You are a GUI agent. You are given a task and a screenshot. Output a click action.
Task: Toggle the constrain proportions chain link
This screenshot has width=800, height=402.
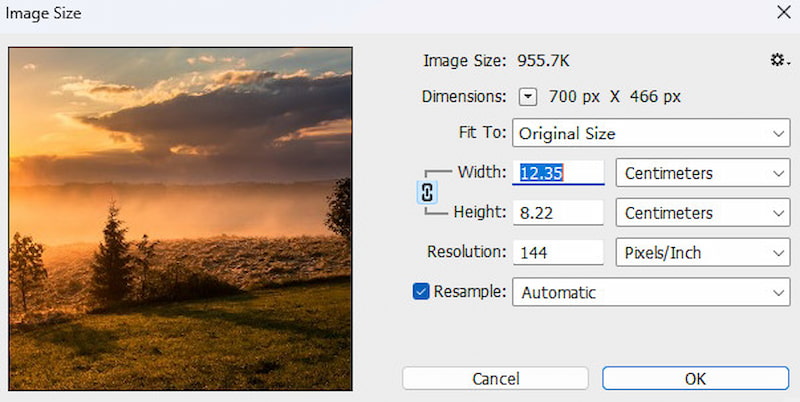coord(428,192)
